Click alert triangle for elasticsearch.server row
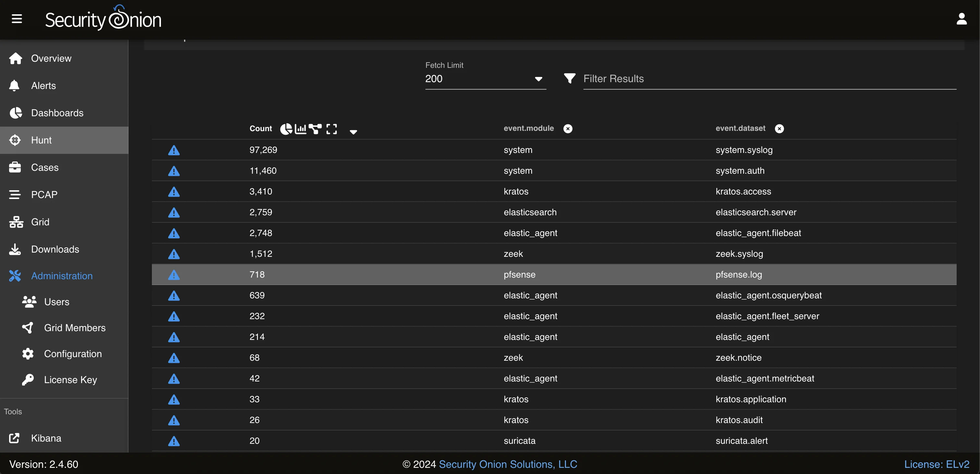The width and height of the screenshot is (980, 474). click(174, 212)
